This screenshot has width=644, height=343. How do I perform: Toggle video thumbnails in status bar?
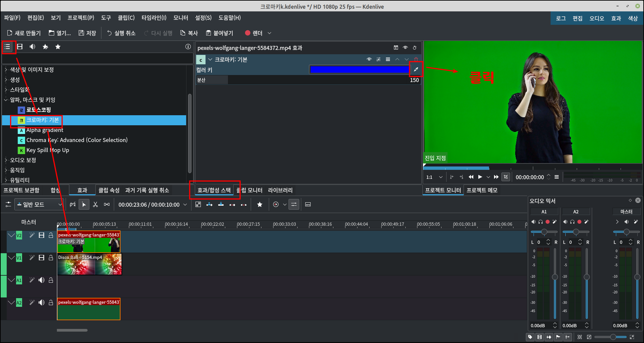540,337
